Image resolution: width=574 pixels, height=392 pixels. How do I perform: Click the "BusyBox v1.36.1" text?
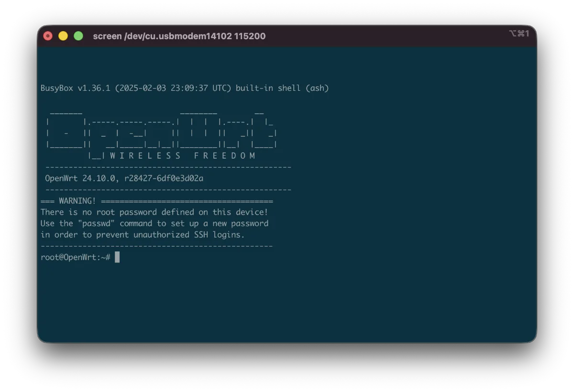point(76,88)
